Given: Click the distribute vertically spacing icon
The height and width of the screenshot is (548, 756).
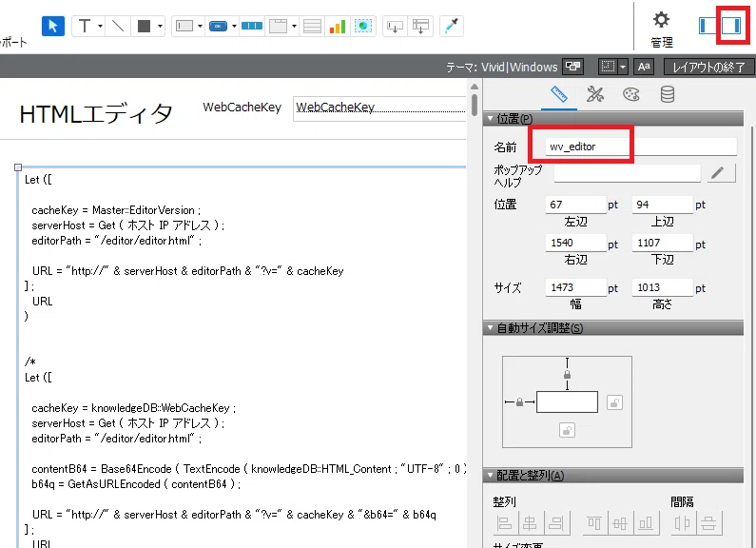Looking at the screenshot, I should coord(708,523).
